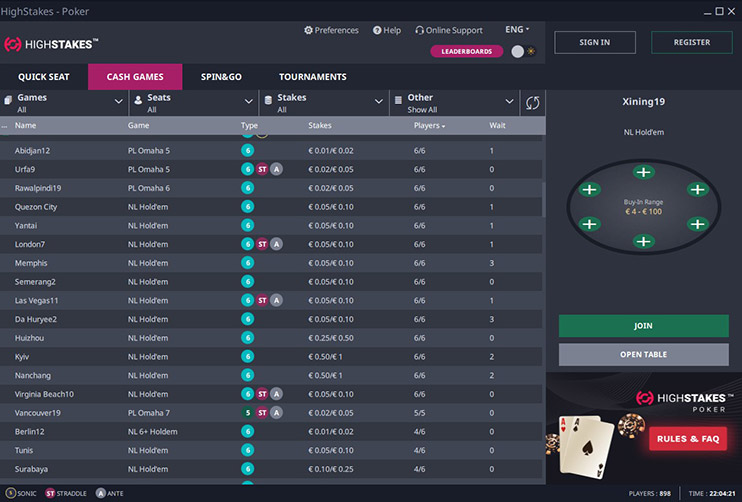The image size is (742, 502).
Task: Toggle the light/dark theme switch
Action: click(523, 51)
